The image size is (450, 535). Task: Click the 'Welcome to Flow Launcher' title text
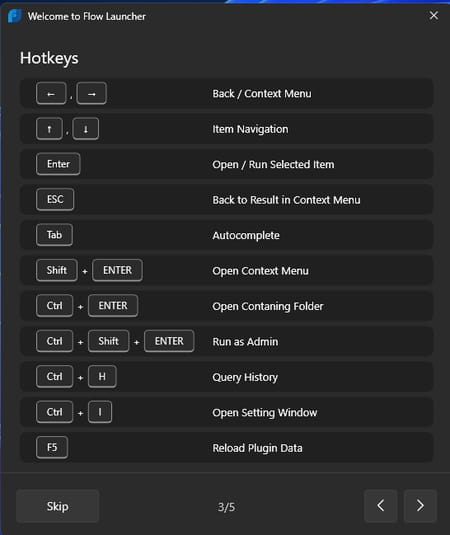(87, 16)
